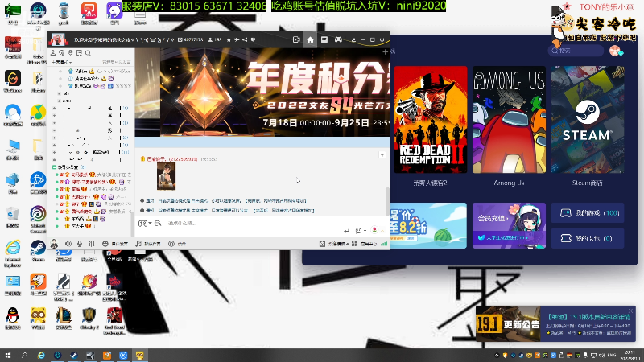The image size is (644, 362).
Task: Open the Recycle Bin on desktop
Action: pos(13,217)
